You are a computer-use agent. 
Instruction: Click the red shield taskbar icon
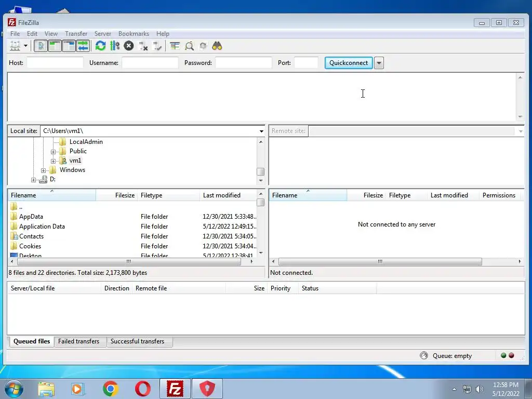point(207,389)
